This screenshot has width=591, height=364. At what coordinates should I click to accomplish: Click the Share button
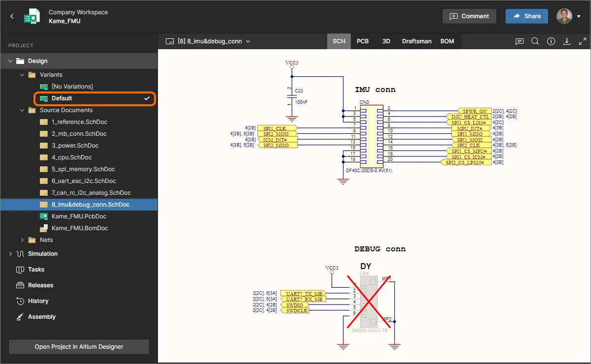click(x=526, y=16)
